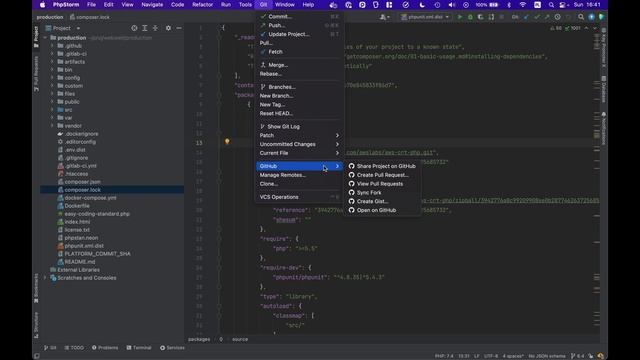
Task: Select Commit in Git menu
Action: click(x=299, y=17)
